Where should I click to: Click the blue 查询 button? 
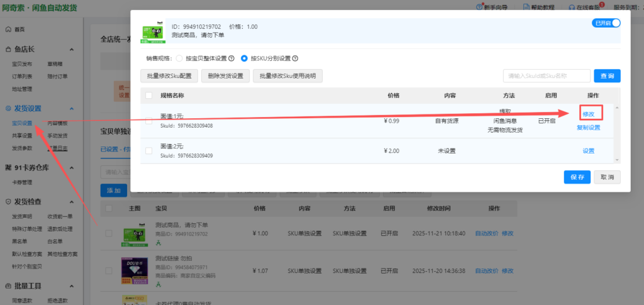607,76
